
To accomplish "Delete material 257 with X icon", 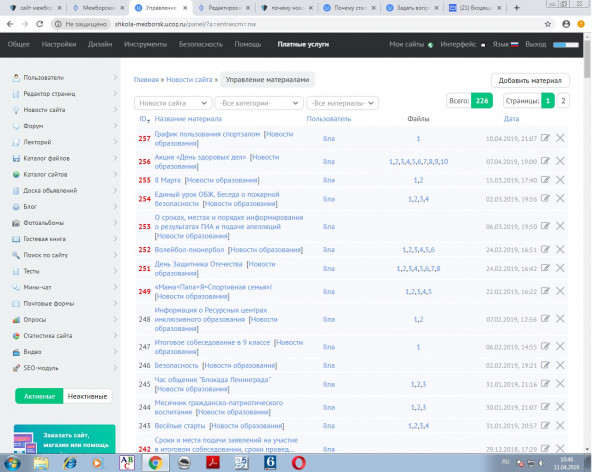I will click(560, 138).
